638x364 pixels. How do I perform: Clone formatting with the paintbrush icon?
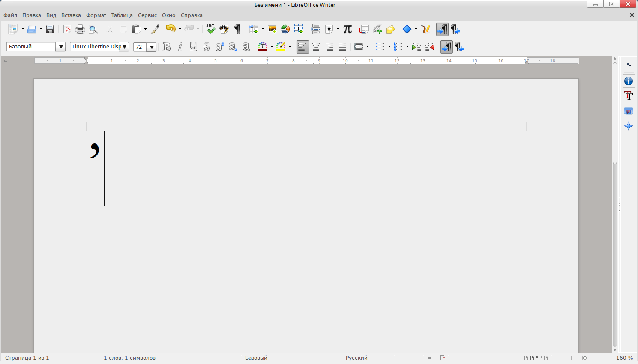[155, 30]
